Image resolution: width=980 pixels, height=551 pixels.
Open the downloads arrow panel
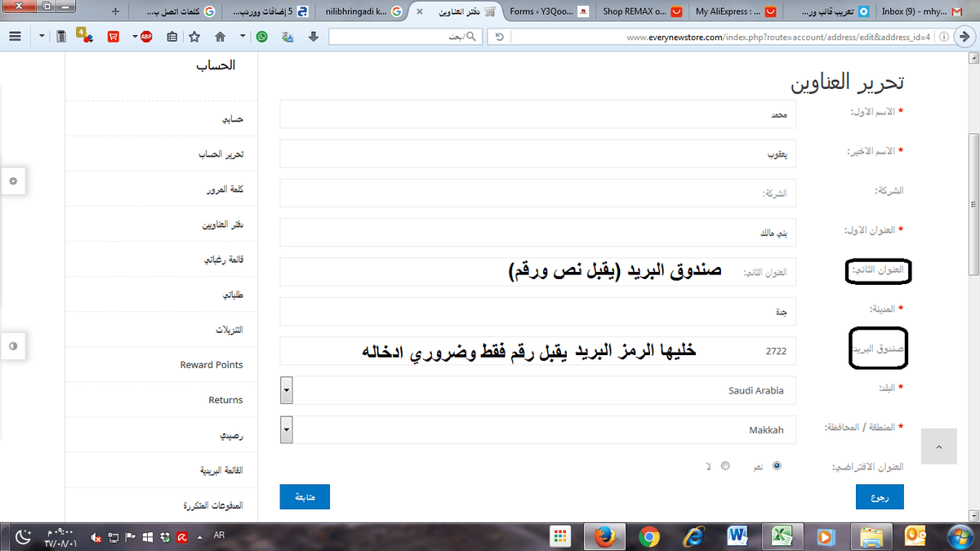314,37
